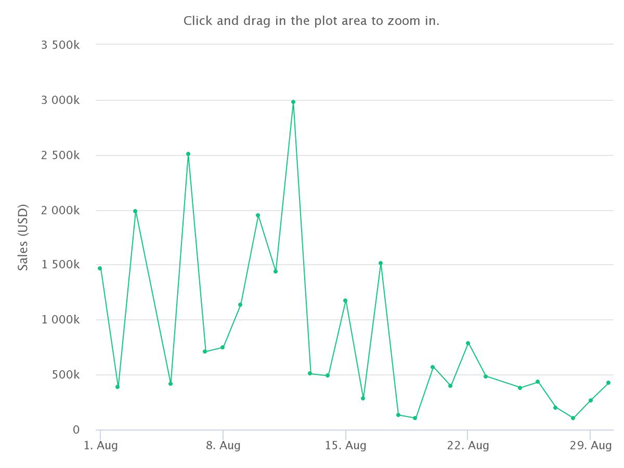Select the data point near 2 000k on 3 Aug
The width and height of the screenshot is (624, 468).
point(135,211)
